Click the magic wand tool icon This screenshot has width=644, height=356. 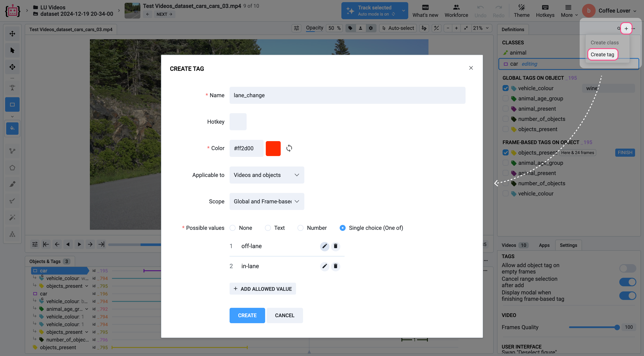click(x=12, y=217)
